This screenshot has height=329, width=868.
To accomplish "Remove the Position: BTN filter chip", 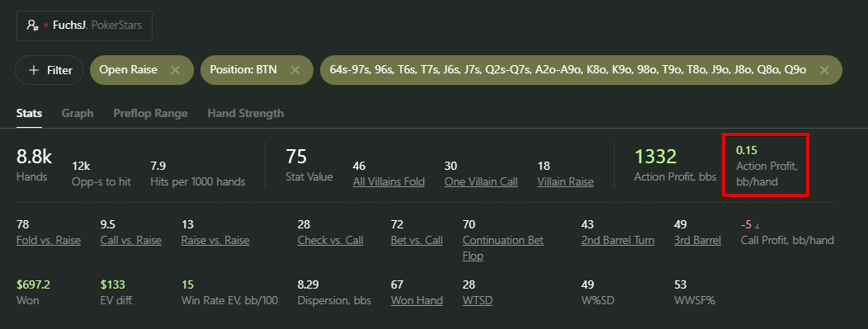I will point(295,70).
